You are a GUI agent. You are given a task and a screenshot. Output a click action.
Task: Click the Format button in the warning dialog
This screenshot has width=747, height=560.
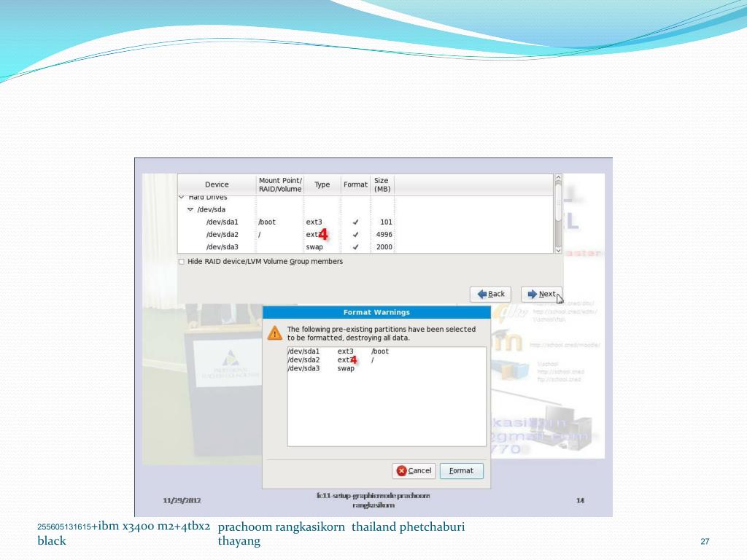[x=461, y=470]
